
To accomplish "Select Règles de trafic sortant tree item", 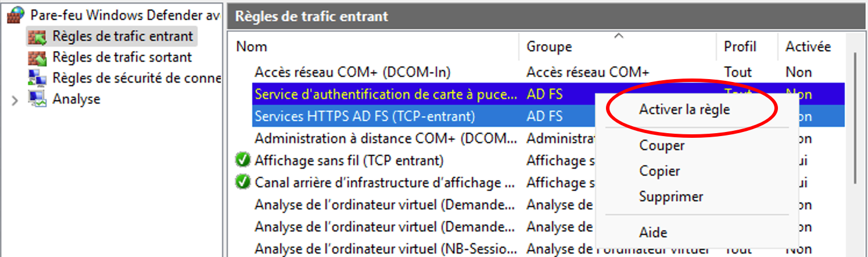I will coord(122,58).
